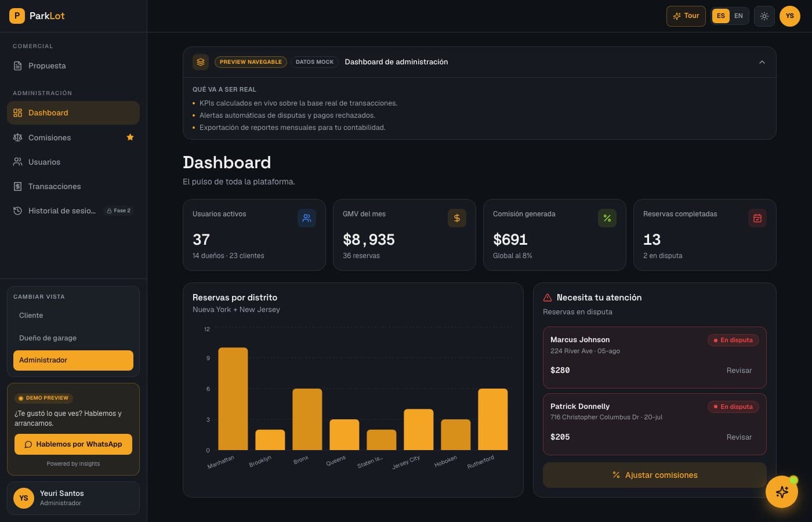The height and width of the screenshot is (522, 812).
Task: Click Revisar for Marcus Johnson
Action: [739, 371]
